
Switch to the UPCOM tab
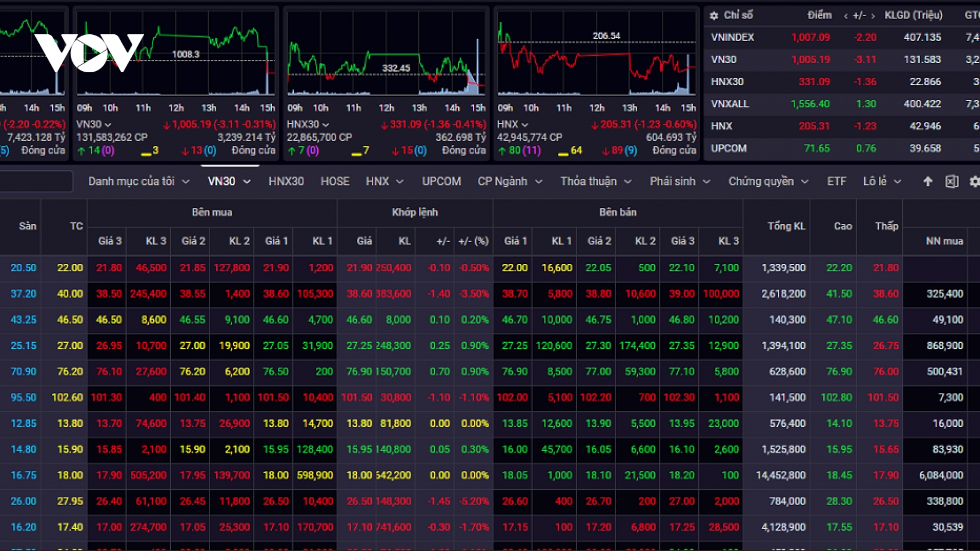click(442, 181)
